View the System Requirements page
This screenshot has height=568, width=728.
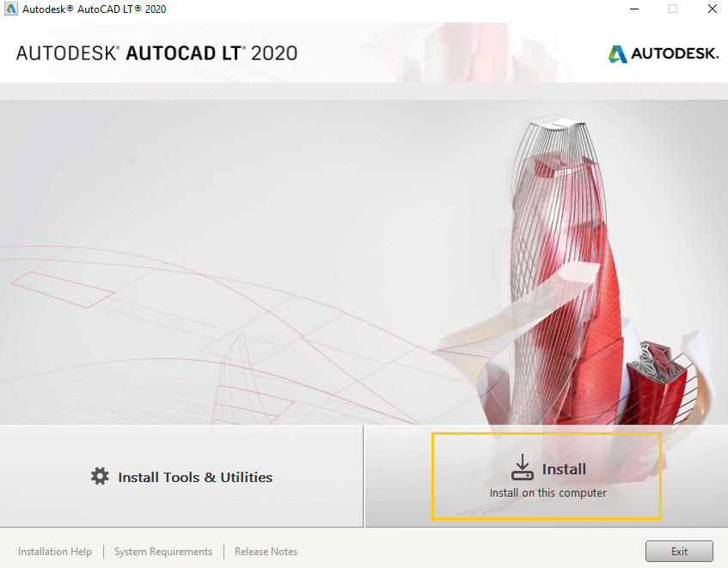162,551
